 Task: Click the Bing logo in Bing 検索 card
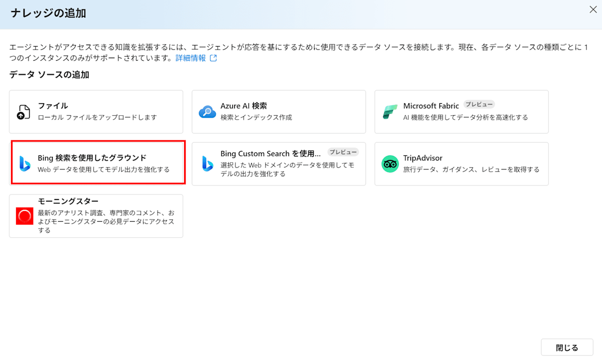coord(25,163)
